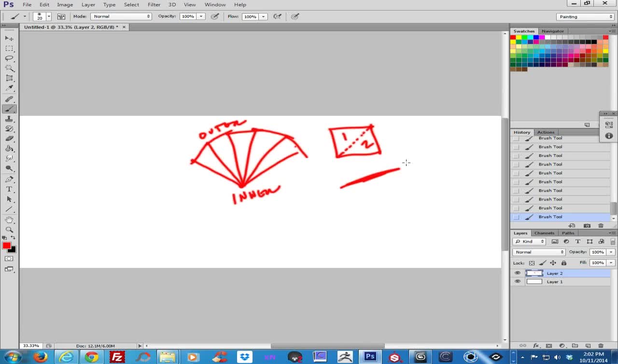This screenshot has width=618, height=364.
Task: Open the blending Mode dropdown in options bar
Action: tap(121, 16)
